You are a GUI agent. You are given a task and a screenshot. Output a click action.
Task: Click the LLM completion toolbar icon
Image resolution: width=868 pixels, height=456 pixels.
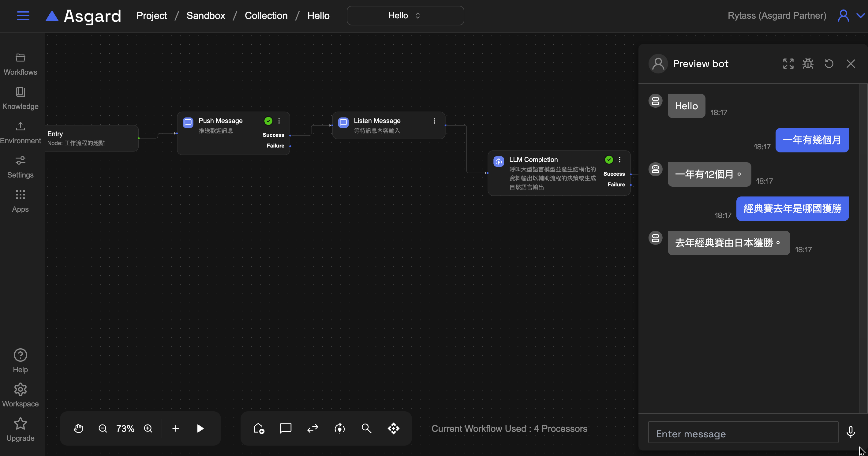click(x=339, y=428)
